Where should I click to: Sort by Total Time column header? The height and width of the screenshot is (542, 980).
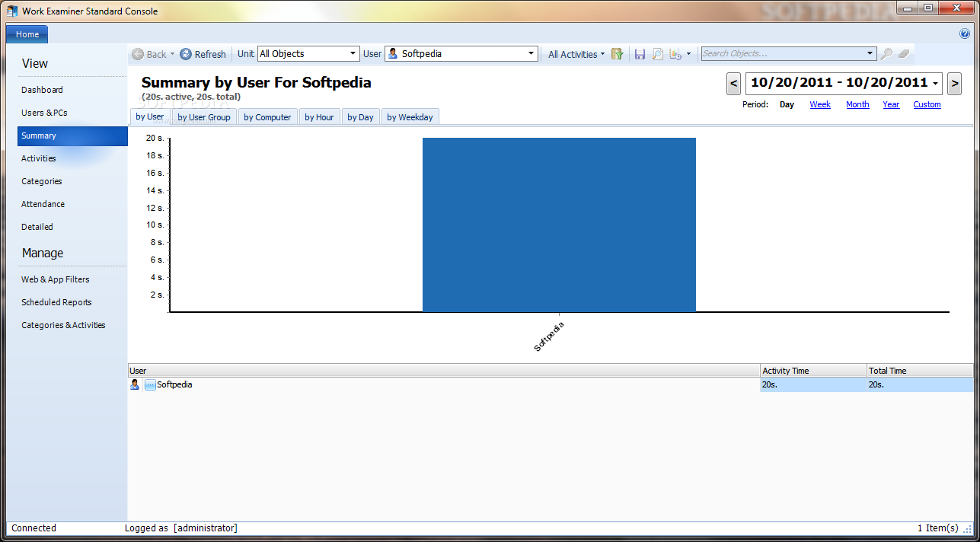(920, 371)
